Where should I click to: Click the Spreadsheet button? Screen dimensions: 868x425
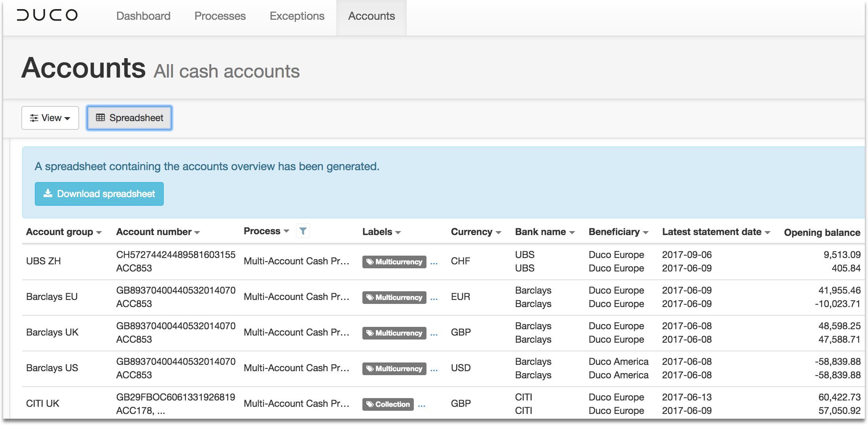129,118
